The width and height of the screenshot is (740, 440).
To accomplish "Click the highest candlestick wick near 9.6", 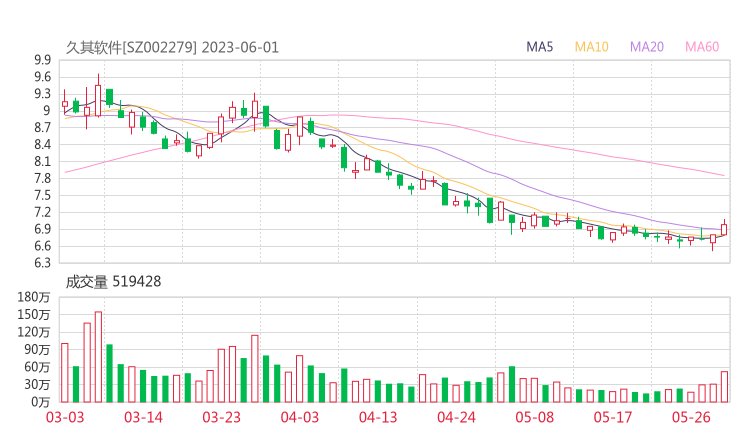I will coord(98,95).
